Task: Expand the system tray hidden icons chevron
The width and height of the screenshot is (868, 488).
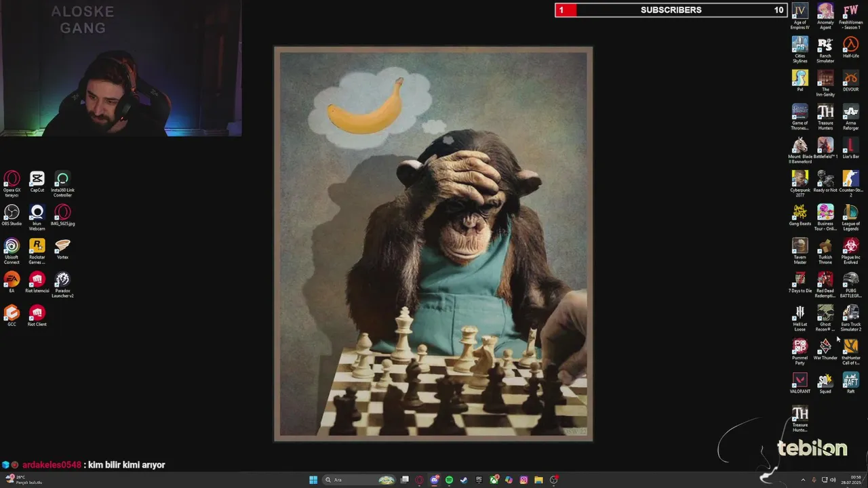Action: coord(803,480)
